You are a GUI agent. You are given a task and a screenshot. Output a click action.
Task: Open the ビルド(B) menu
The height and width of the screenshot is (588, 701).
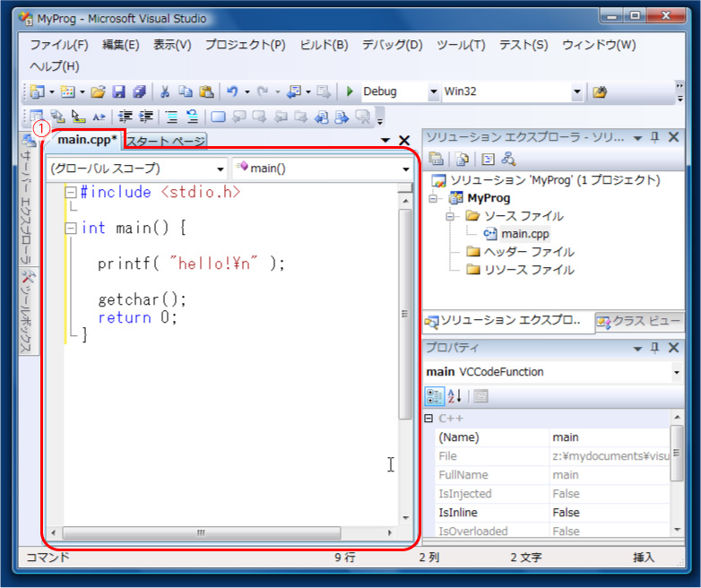324,45
